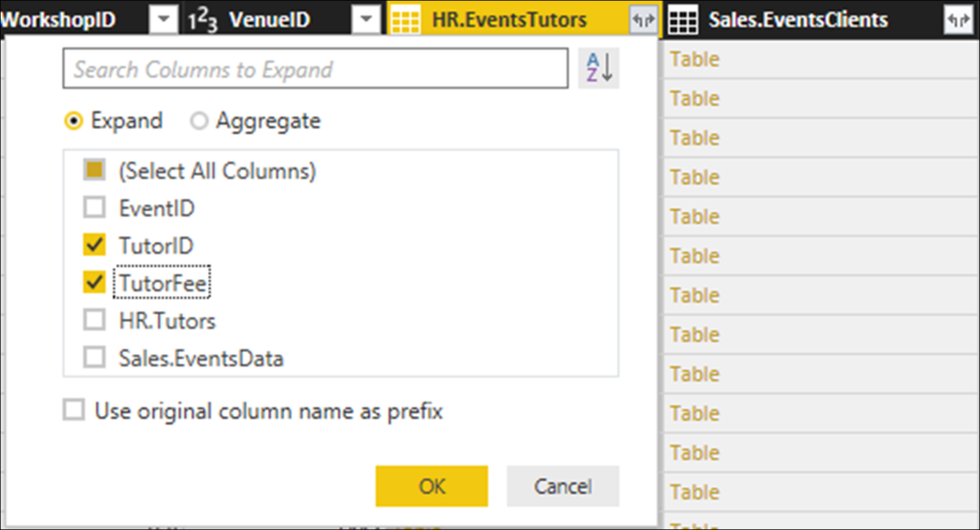Click the table icon beside HR.EventsTutors
Viewport: 980px width, 530px height.
click(406, 20)
